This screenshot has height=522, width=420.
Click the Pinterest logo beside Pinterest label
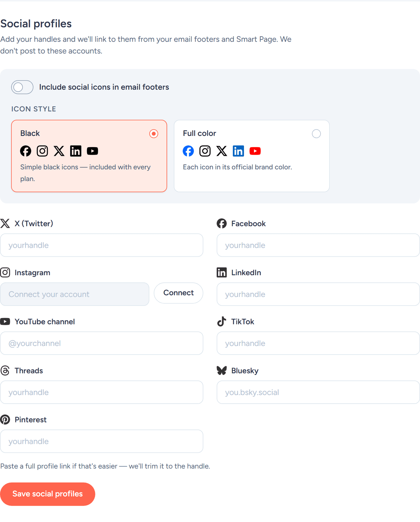pyautogui.click(x=5, y=420)
